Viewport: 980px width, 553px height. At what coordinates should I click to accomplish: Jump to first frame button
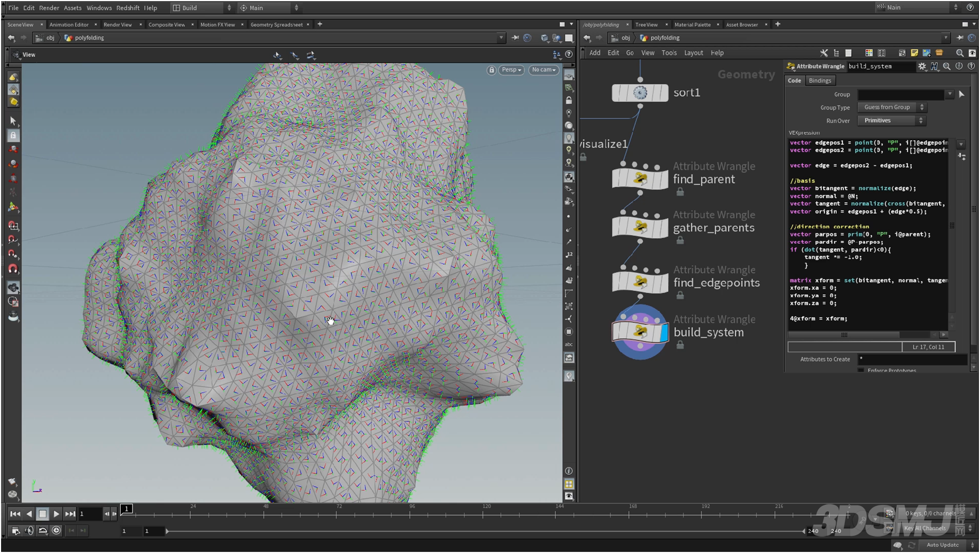15,514
